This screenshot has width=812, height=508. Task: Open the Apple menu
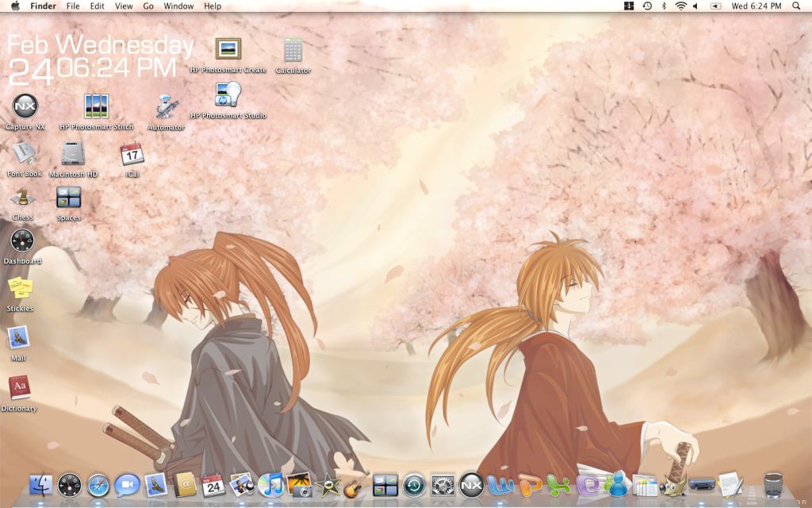pos(16,6)
